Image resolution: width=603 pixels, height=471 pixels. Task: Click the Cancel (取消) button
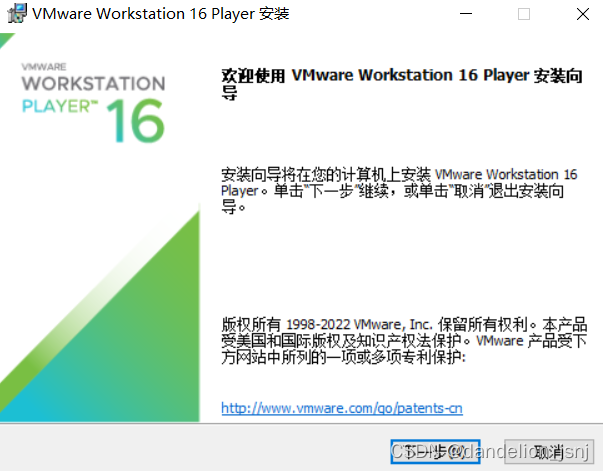[549, 451]
